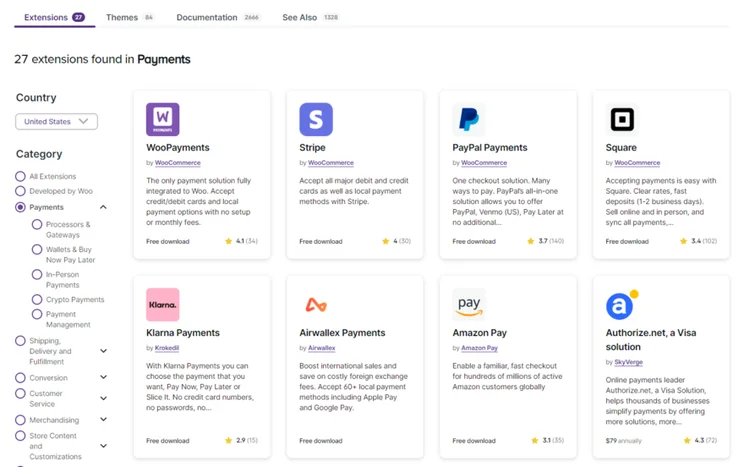Open the Krokedil author link

pos(167,348)
